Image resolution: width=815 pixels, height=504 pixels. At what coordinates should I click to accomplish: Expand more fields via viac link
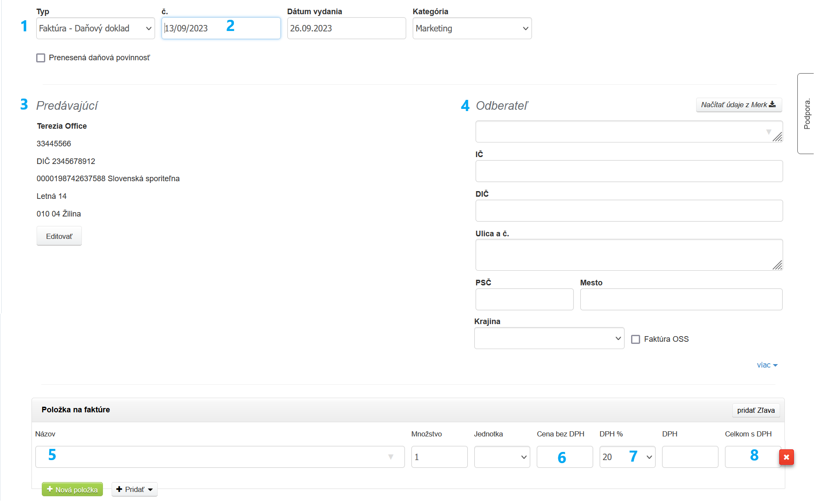[x=767, y=365]
